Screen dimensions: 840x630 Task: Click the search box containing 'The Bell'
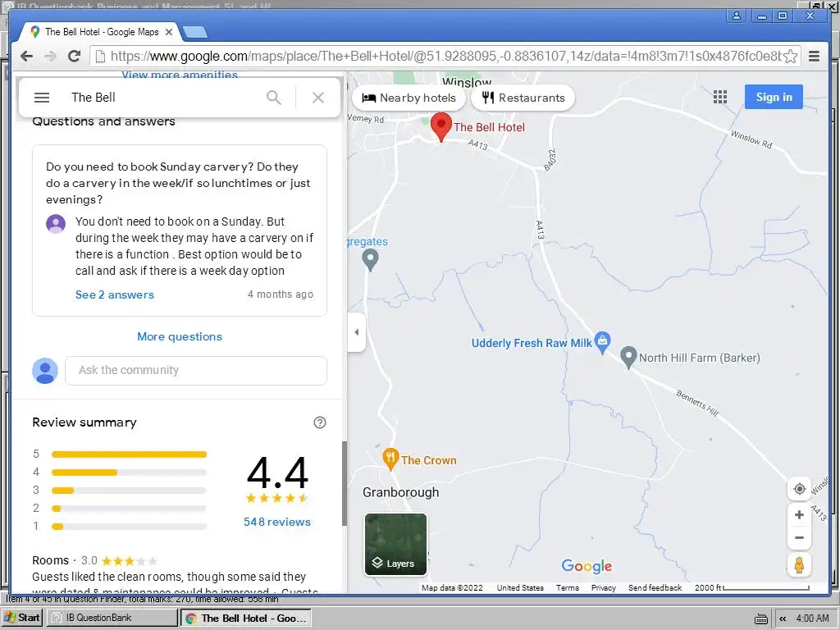pos(163,98)
